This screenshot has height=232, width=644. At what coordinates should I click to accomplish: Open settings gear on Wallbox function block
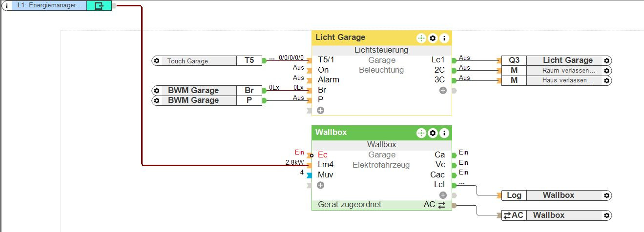click(x=433, y=133)
